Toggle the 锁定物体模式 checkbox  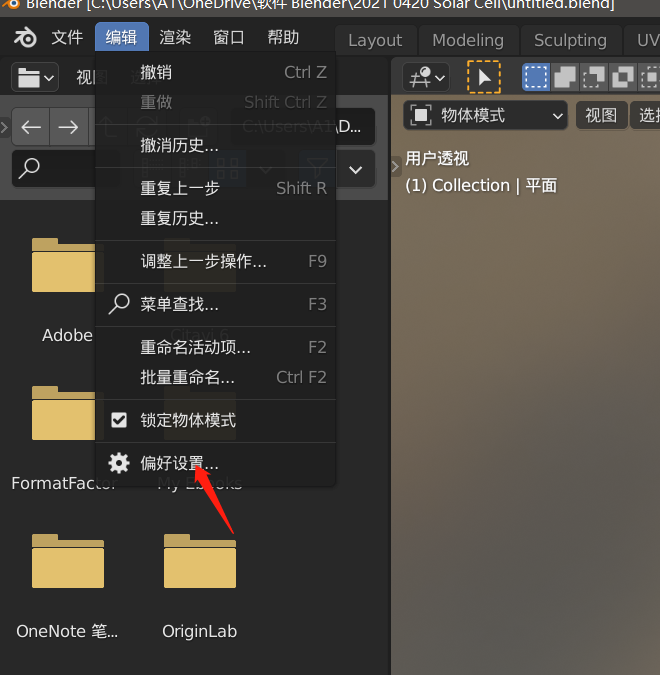tap(119, 420)
